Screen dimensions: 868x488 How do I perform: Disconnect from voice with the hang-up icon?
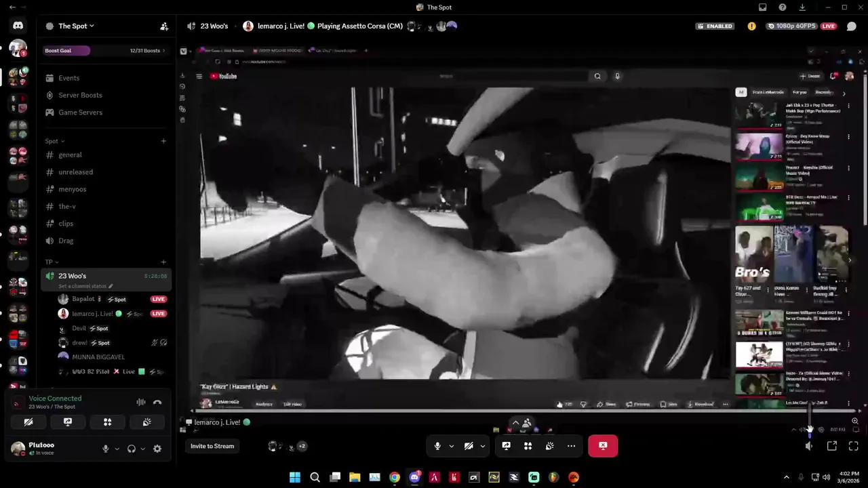(x=157, y=402)
